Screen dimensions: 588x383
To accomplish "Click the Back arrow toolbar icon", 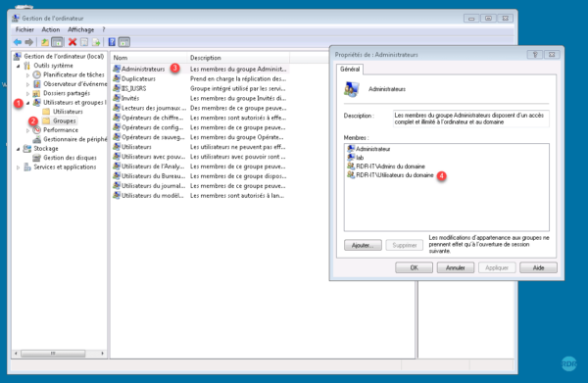I will coord(18,42).
